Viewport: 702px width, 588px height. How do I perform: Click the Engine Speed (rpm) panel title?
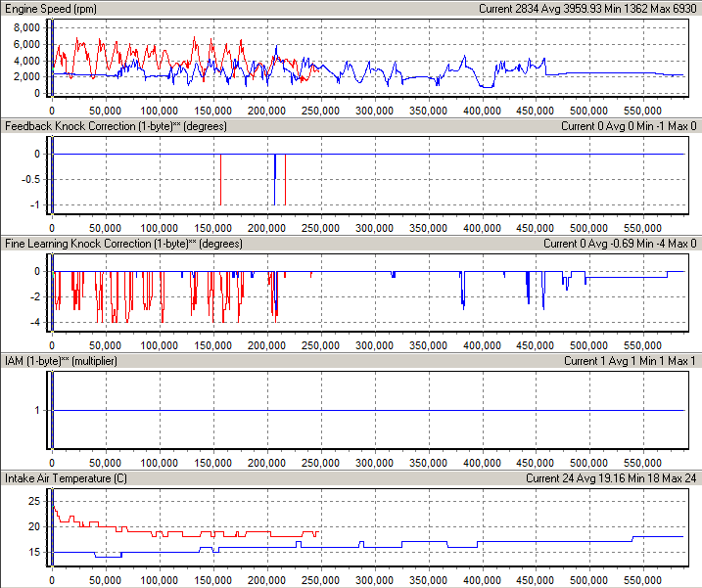tap(49, 8)
